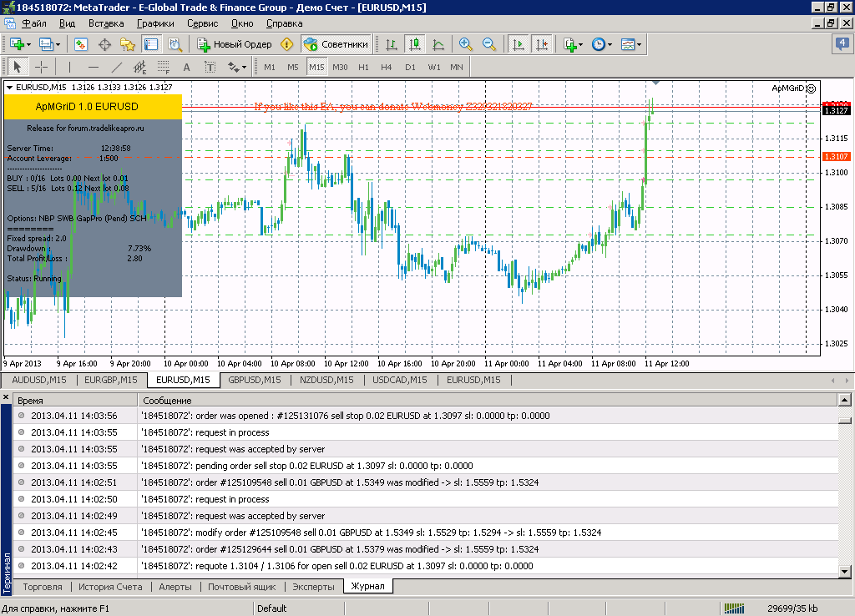
Task: Switch chart to MN timeframe
Action: click(457, 67)
